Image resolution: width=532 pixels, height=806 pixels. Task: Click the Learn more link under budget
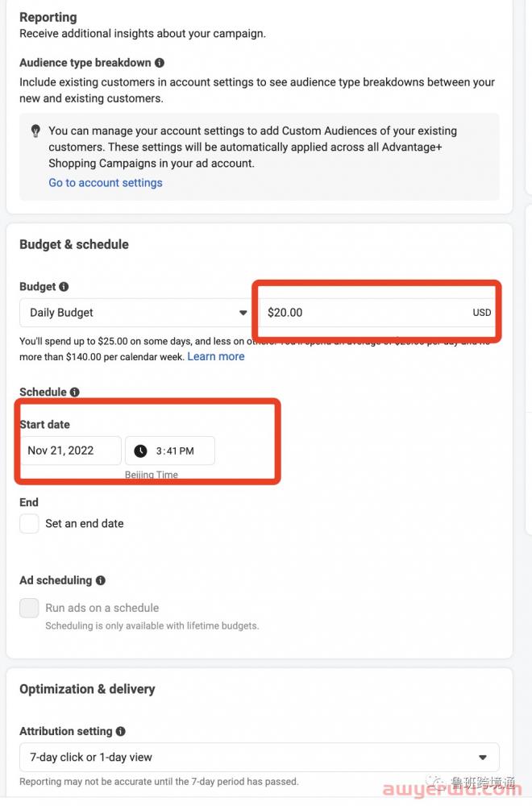tap(216, 357)
